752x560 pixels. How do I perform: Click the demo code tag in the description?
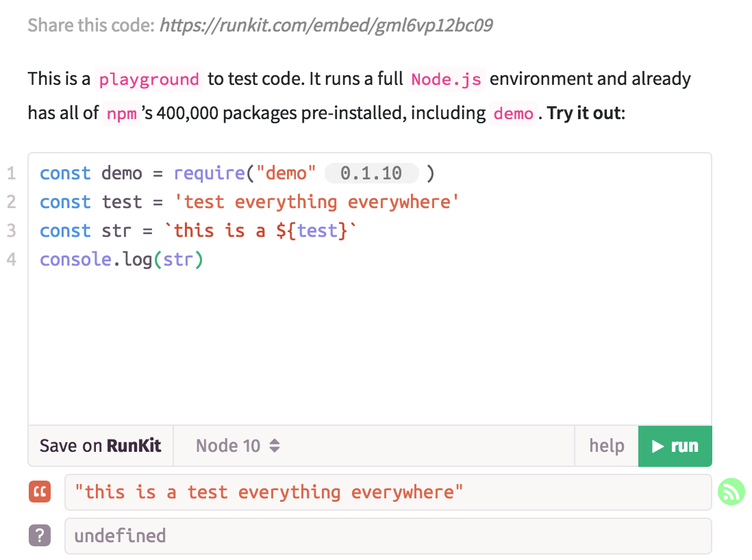coord(513,114)
